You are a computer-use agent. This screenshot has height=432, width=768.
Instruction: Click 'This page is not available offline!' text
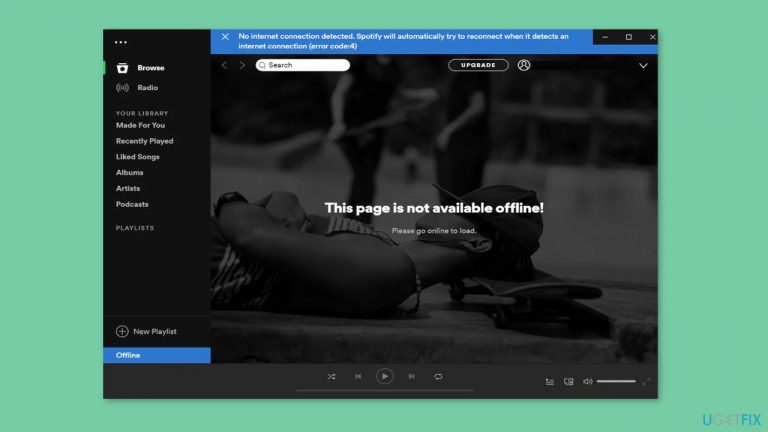click(x=434, y=208)
